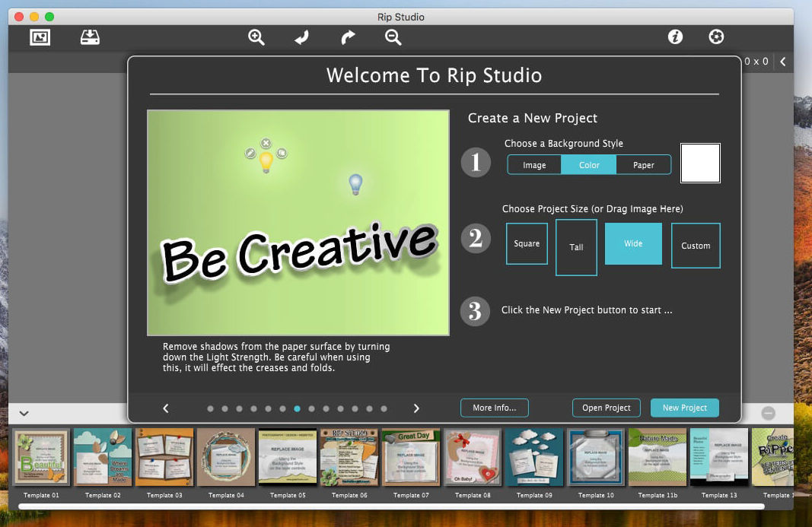The width and height of the screenshot is (812, 527).
Task: Select the Image background style
Action: [534, 165]
